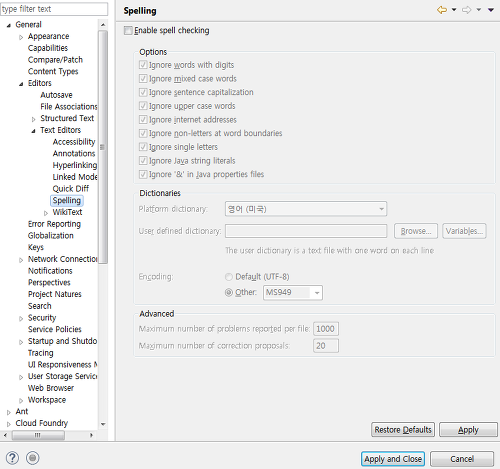
Task: Select Compare/Patch preference page
Action: tap(55, 60)
